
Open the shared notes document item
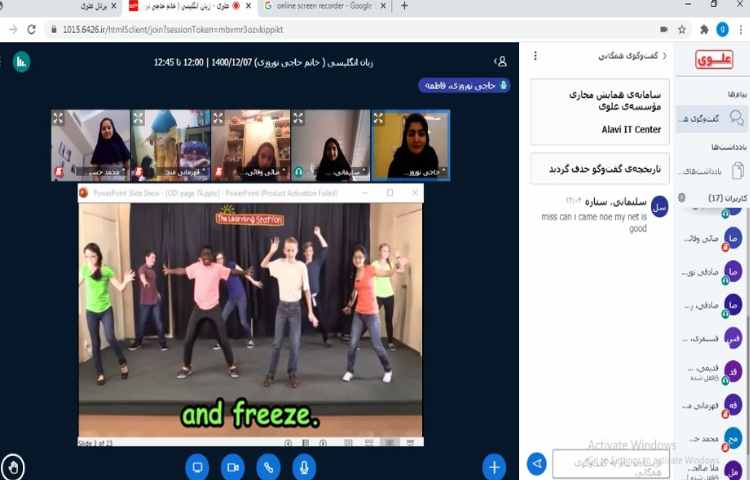[x=712, y=171]
